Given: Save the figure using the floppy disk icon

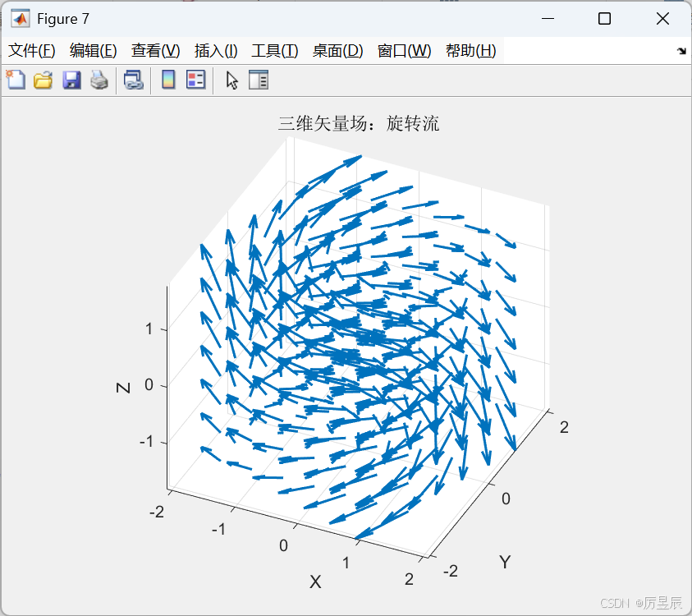Looking at the screenshot, I should [x=71, y=80].
